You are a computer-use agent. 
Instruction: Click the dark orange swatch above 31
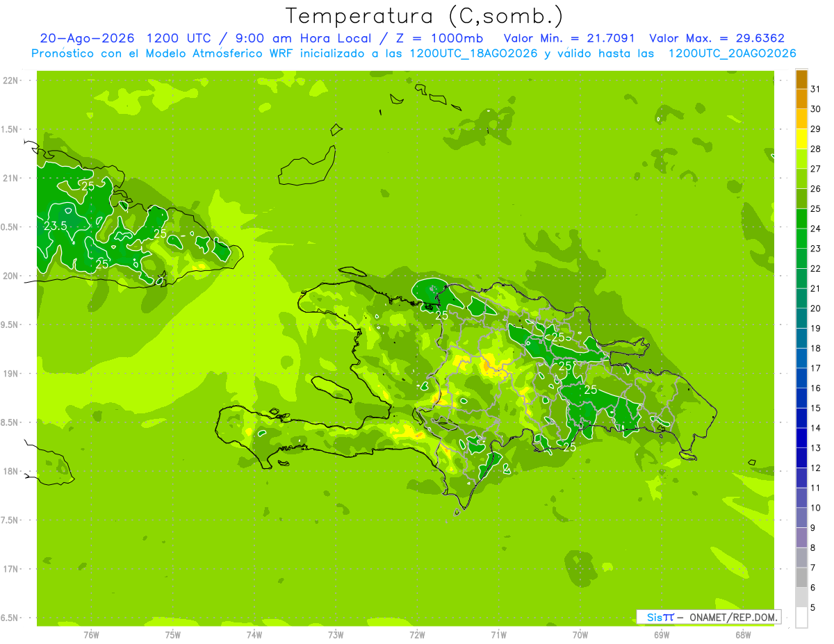(801, 79)
